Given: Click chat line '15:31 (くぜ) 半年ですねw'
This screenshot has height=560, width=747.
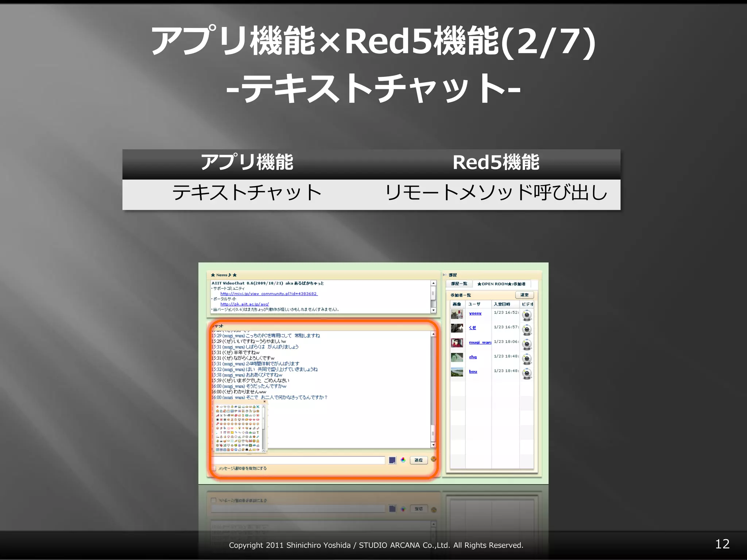Looking at the screenshot, I should point(236,353).
